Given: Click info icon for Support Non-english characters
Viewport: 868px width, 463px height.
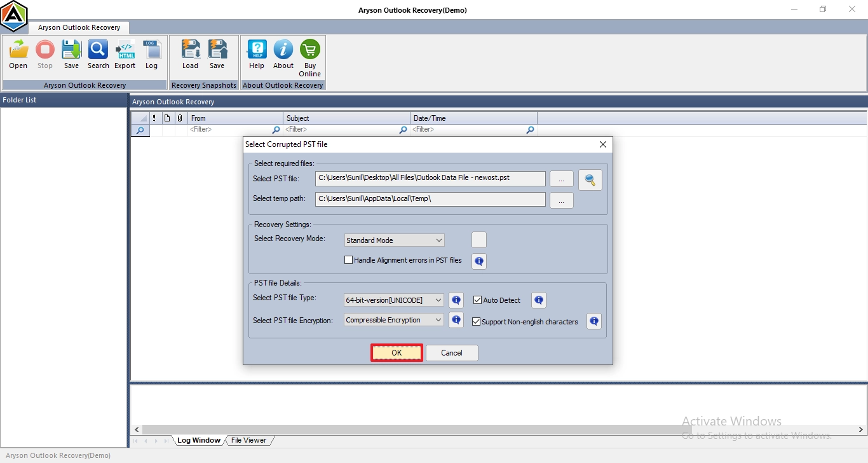Looking at the screenshot, I should click(x=594, y=321).
